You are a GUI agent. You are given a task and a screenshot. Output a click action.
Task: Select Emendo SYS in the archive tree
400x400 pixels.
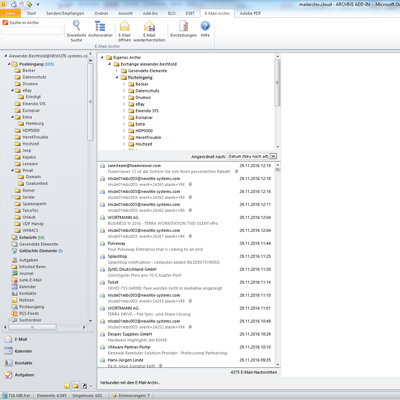click(144, 111)
